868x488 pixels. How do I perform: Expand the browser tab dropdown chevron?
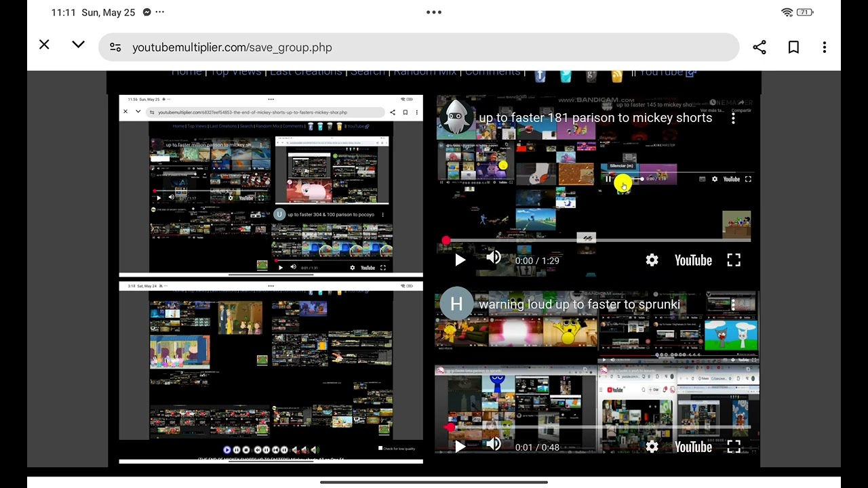coord(78,45)
